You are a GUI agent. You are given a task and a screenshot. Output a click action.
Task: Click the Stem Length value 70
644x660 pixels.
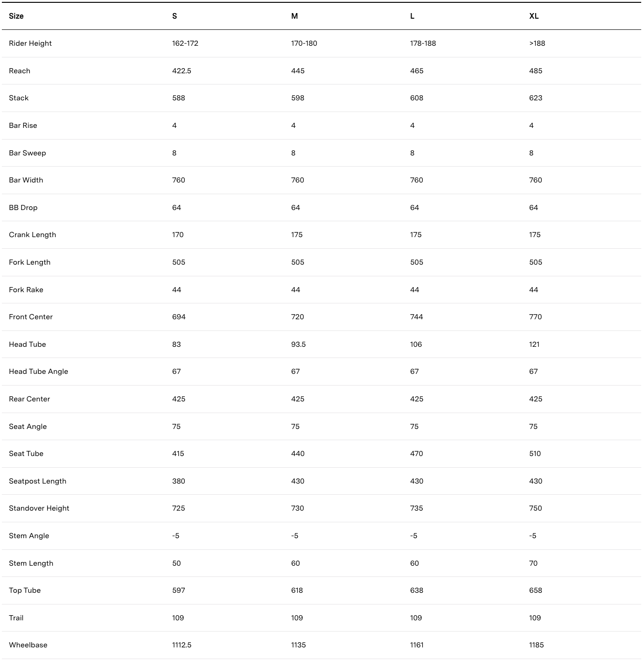click(x=533, y=563)
